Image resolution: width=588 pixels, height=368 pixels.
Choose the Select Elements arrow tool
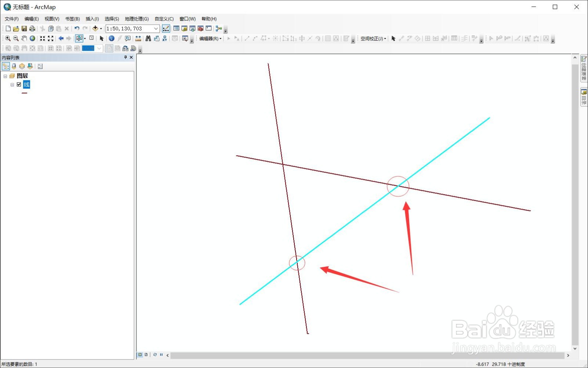coord(102,38)
